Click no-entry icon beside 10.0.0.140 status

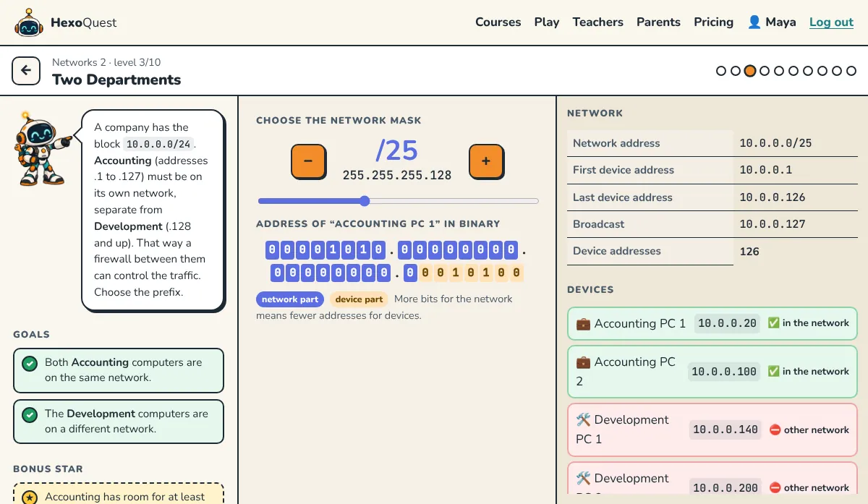(775, 430)
